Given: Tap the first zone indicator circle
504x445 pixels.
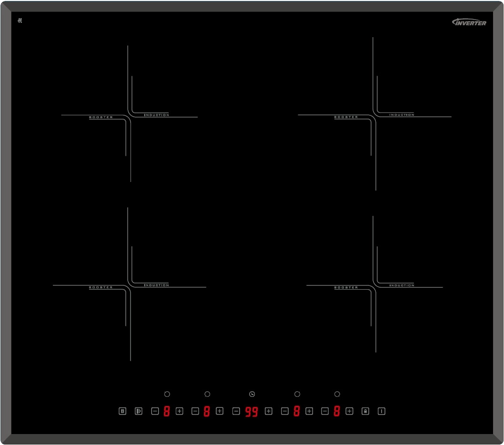Looking at the screenshot, I should (x=167, y=394).
